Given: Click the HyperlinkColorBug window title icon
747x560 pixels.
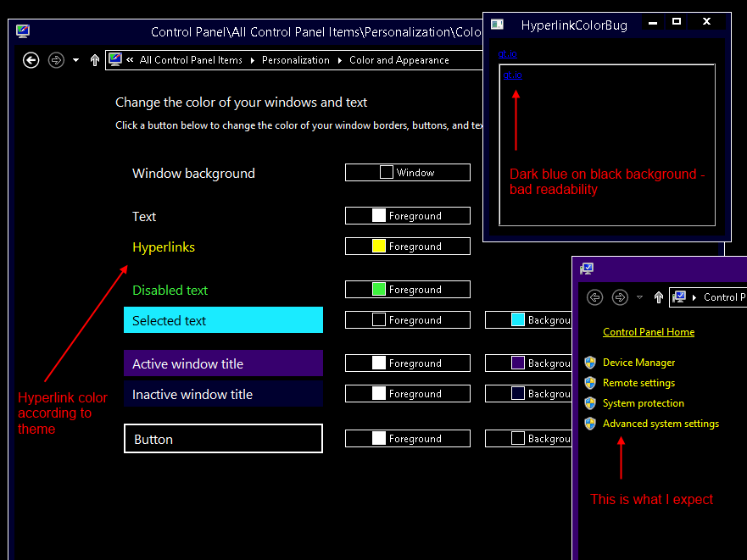Looking at the screenshot, I should click(x=498, y=25).
